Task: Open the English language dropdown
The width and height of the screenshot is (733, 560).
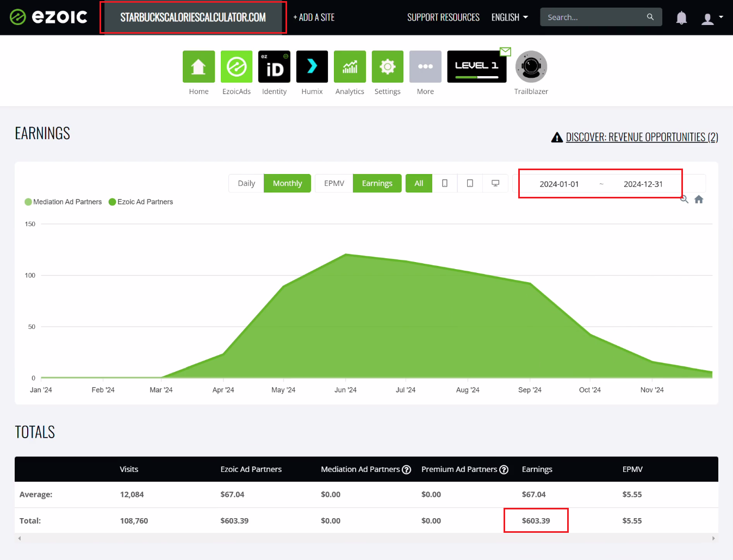Action: coord(510,17)
